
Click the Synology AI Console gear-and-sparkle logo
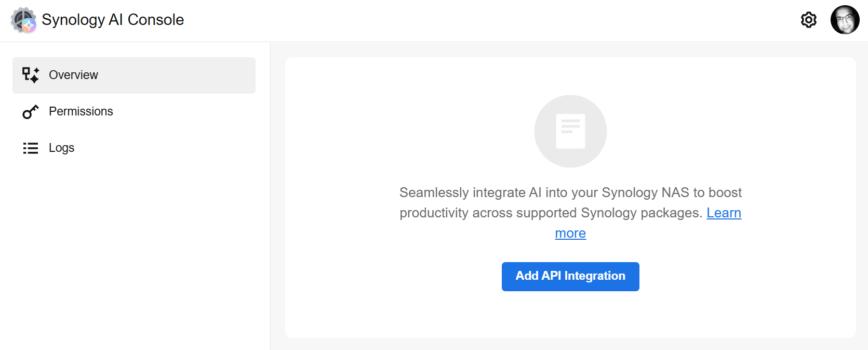(22, 20)
